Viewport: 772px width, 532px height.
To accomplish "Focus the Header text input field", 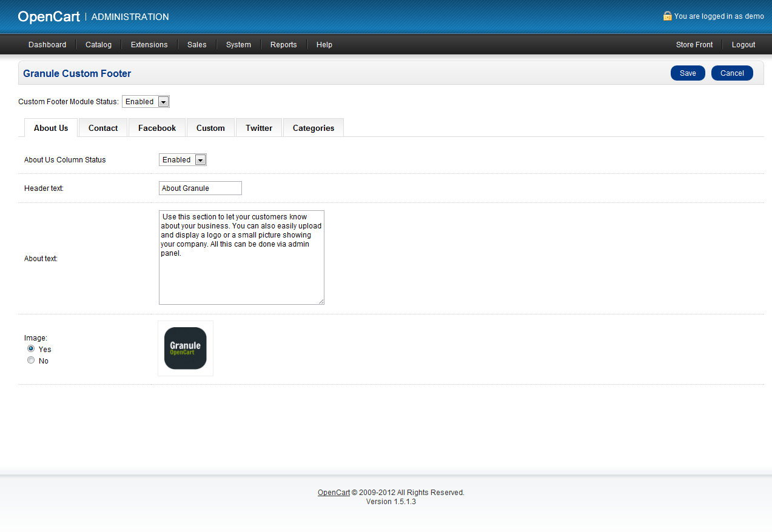I will [200, 188].
